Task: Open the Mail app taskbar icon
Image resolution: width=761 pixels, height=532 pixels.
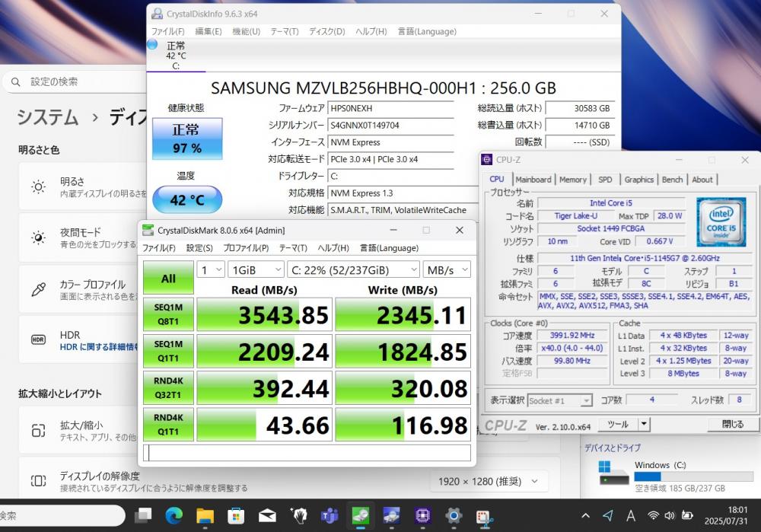Action: [x=267, y=515]
